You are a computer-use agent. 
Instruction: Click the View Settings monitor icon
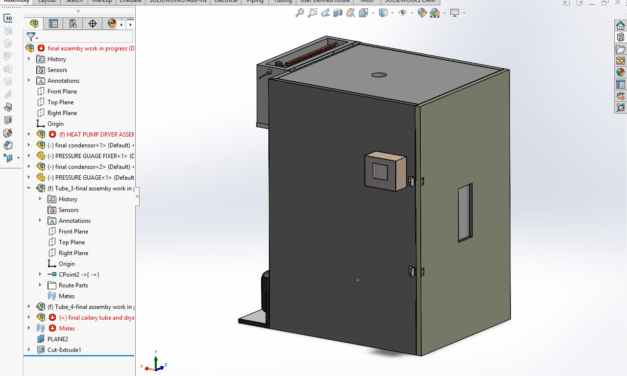[x=454, y=13]
